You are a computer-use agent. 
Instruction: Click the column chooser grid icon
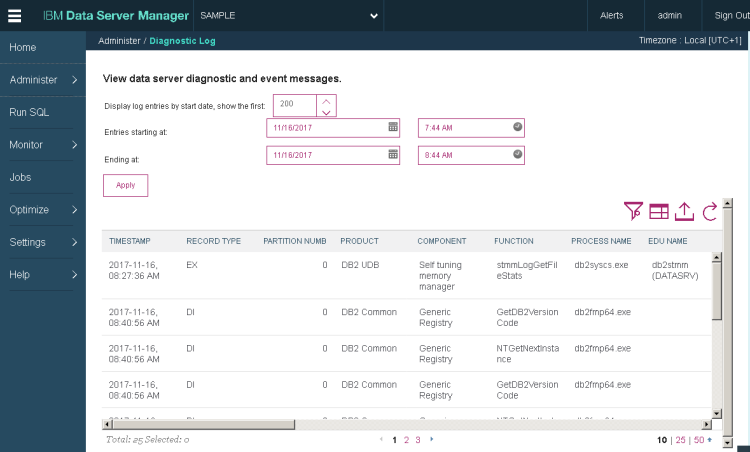point(659,211)
